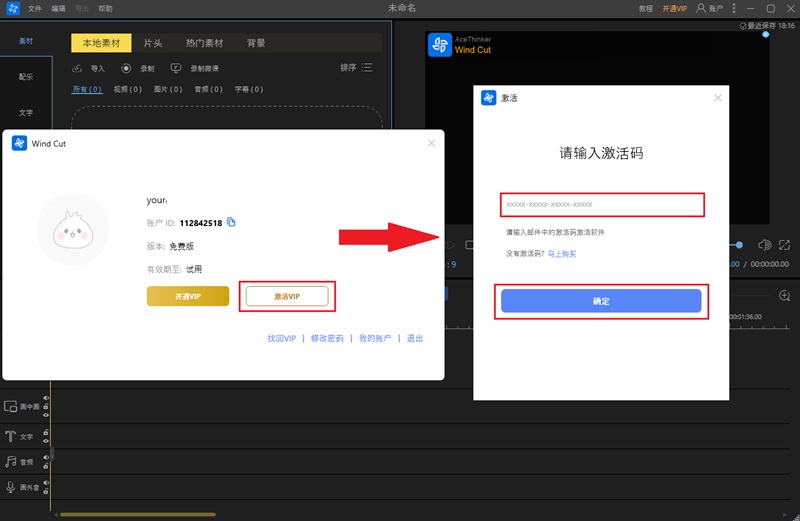Screen dimensions: 800x521
Task: Close the Wind Cut account dialog
Action: [432, 143]
